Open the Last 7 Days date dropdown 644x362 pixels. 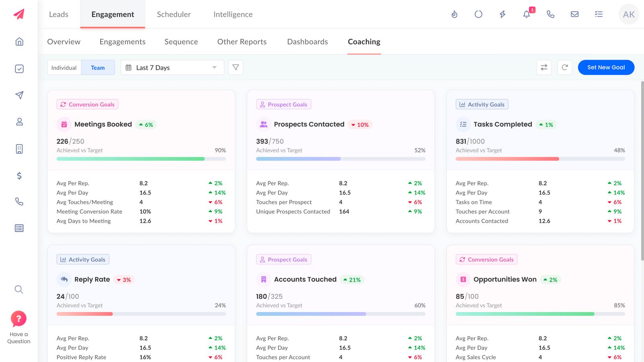click(x=172, y=67)
